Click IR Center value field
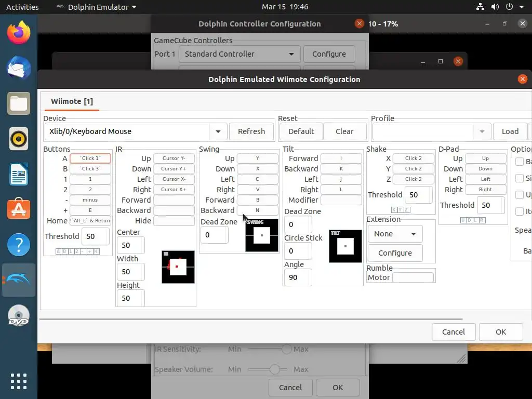The image size is (532, 399). coord(130,245)
